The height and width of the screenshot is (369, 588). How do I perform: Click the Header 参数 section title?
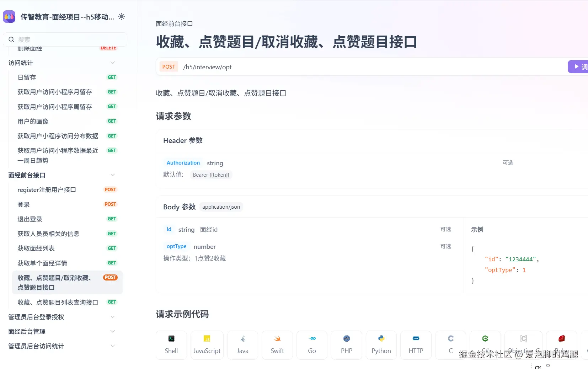pos(183,140)
